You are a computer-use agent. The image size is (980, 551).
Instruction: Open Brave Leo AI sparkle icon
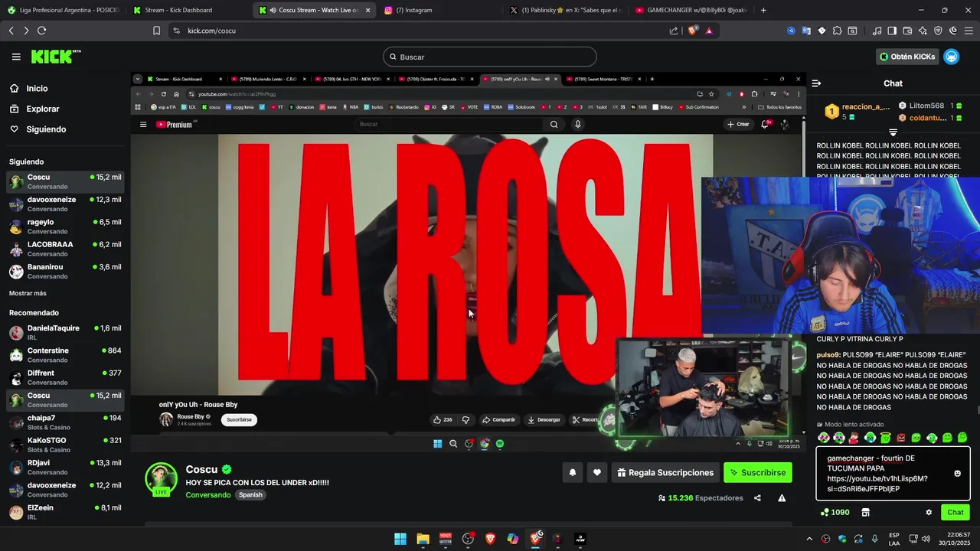point(923,31)
